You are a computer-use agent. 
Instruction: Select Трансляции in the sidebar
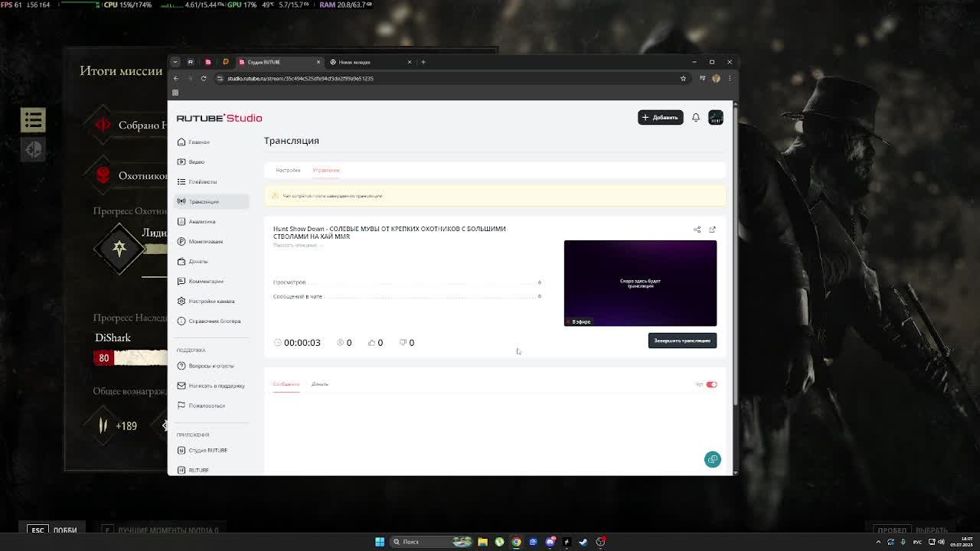(211, 201)
